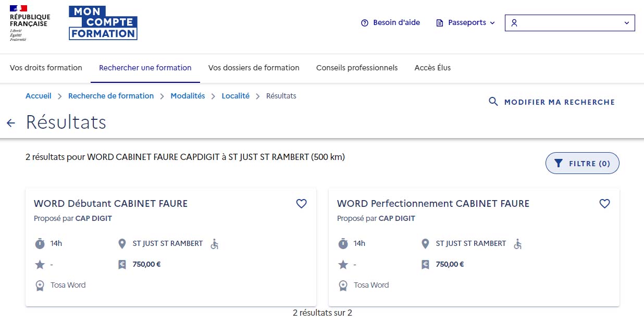Open Recherche de formation breadcrumb
The width and height of the screenshot is (644, 322).
click(111, 96)
